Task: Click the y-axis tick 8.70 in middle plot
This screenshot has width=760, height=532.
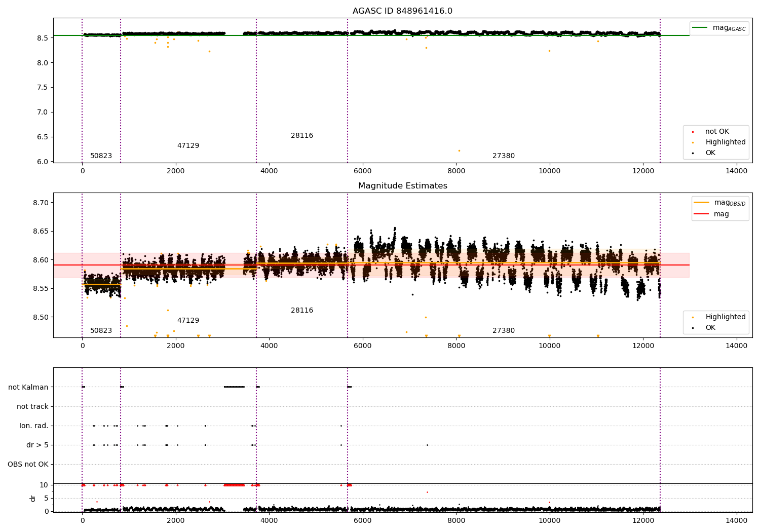Action: coord(41,203)
